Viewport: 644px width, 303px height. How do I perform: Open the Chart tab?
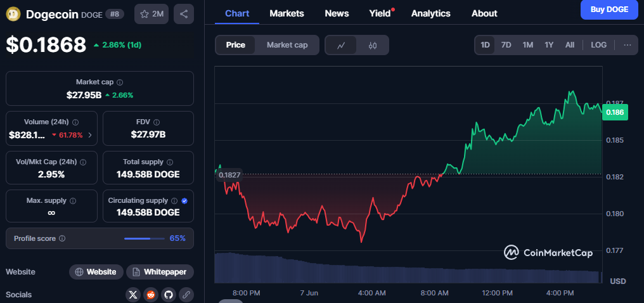237,13
